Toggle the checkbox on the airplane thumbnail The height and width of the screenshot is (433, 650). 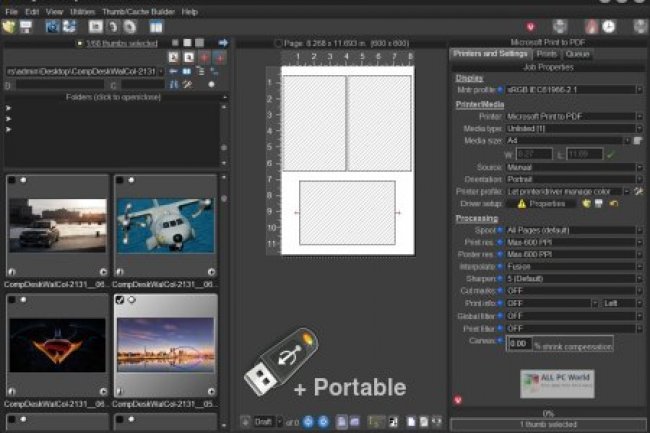pyautogui.click(x=121, y=181)
